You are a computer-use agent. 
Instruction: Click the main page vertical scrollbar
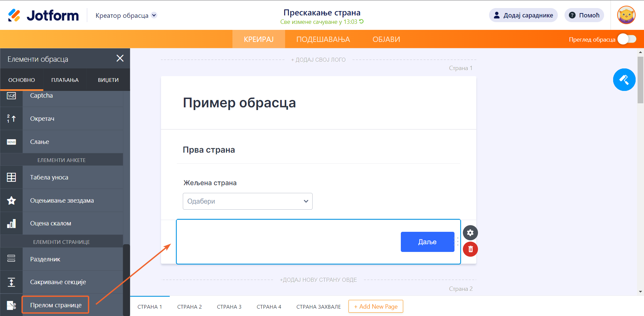(x=640, y=80)
